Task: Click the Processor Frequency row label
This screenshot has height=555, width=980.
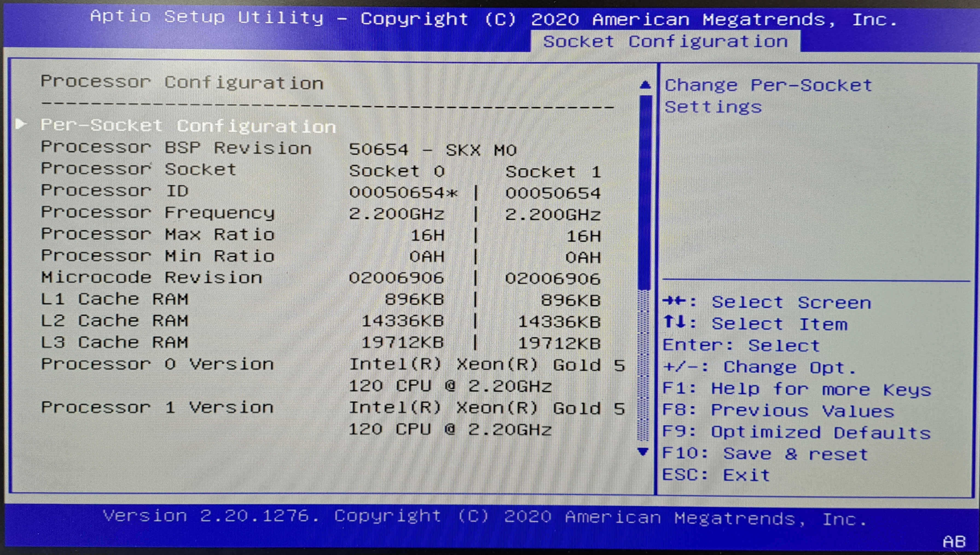Action: (x=158, y=213)
